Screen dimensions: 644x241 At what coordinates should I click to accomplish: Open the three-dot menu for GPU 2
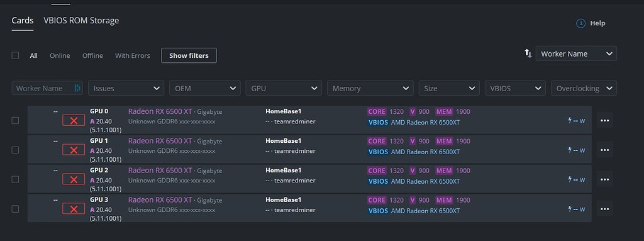click(604, 180)
